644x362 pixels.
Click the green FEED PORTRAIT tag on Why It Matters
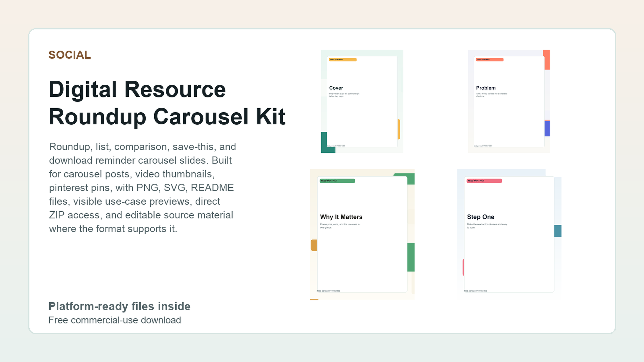[337, 181]
